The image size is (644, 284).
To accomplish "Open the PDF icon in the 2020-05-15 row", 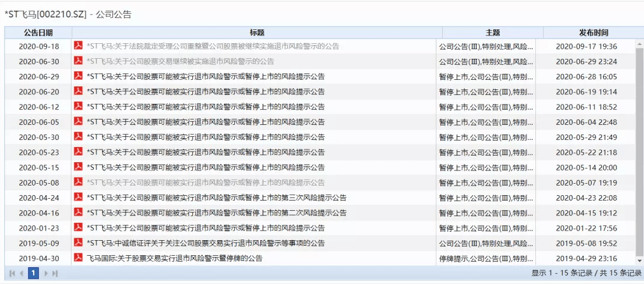I will pos(79,167).
